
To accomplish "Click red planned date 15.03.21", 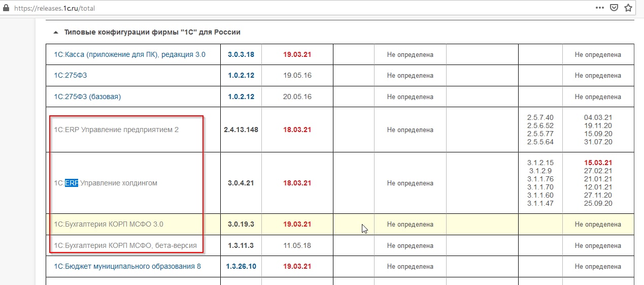I will 598,163.
